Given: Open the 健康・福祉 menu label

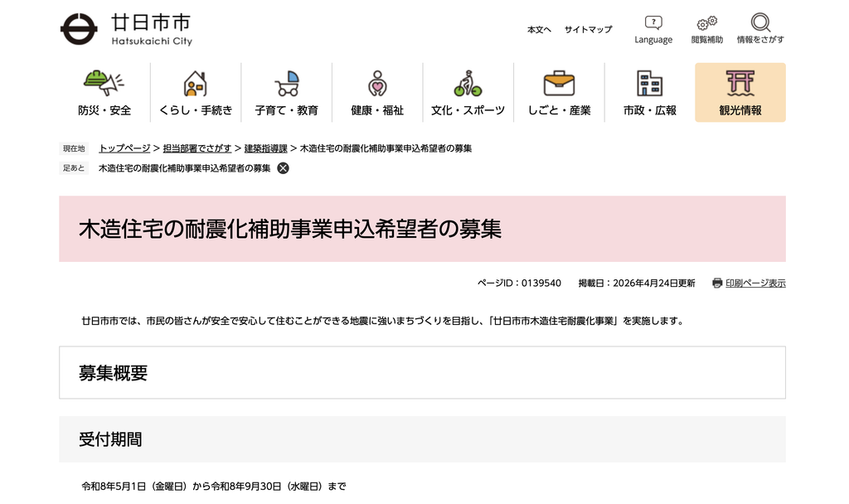Looking at the screenshot, I should point(377,110).
